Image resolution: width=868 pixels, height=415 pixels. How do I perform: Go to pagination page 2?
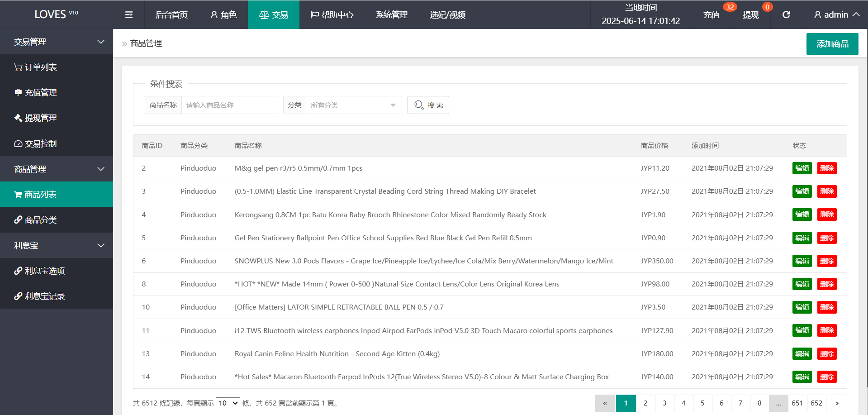645,403
